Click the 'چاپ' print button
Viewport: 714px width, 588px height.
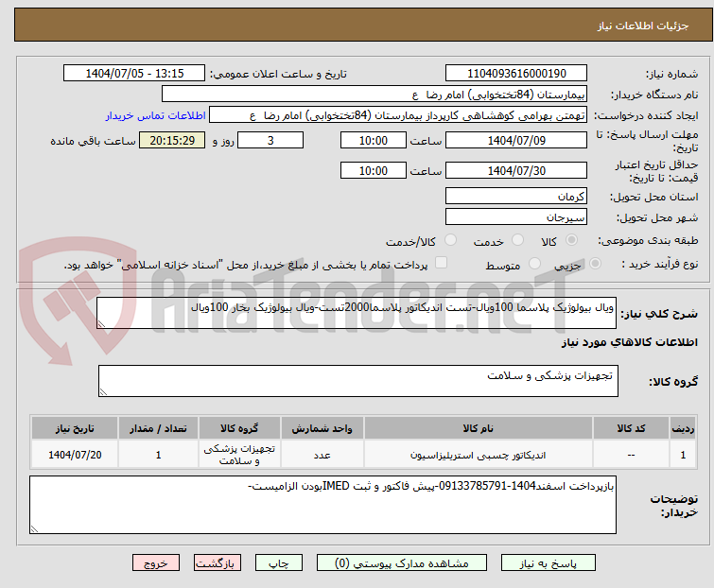(279, 563)
